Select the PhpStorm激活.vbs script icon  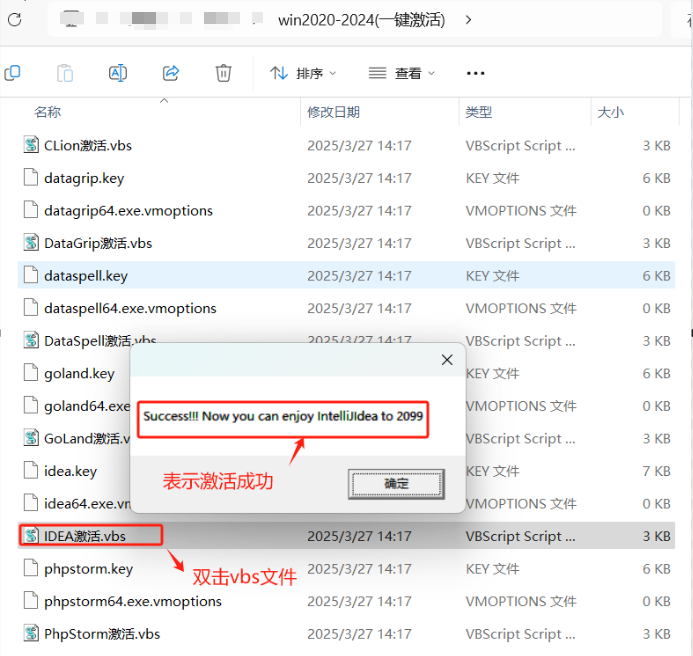click(x=31, y=633)
